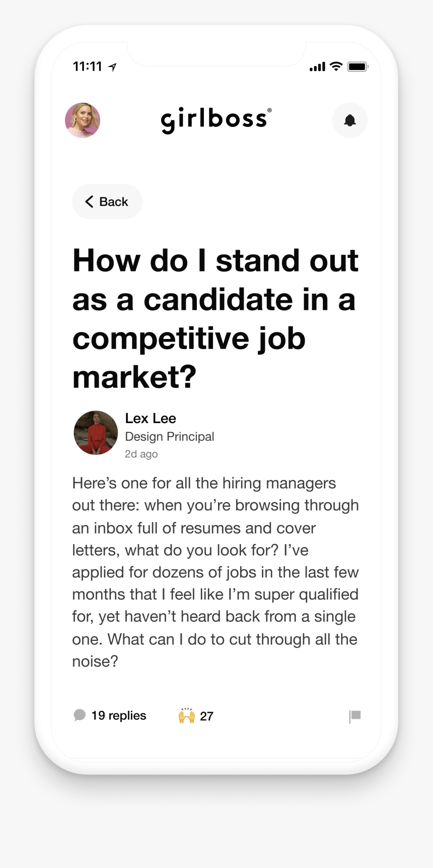
Task: Go back using the Back button
Action: point(107,202)
